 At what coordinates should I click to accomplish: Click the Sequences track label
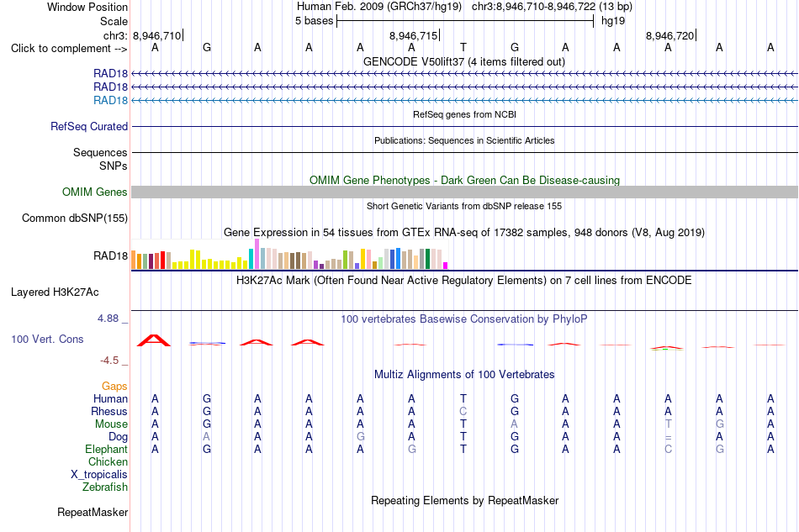[100, 152]
